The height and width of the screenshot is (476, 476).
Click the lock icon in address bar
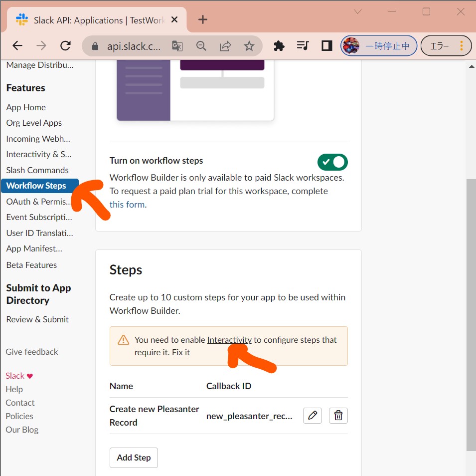pos(95,46)
